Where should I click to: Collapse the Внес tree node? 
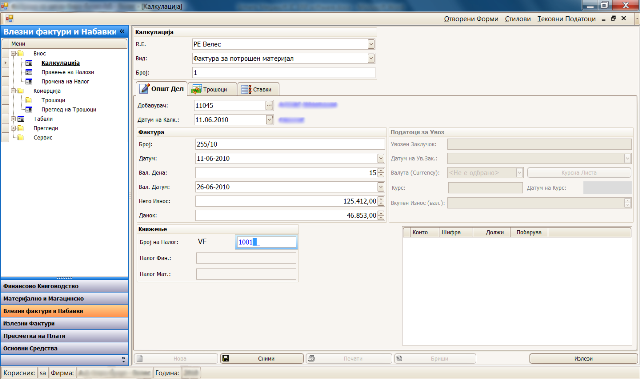pyautogui.click(x=13, y=53)
